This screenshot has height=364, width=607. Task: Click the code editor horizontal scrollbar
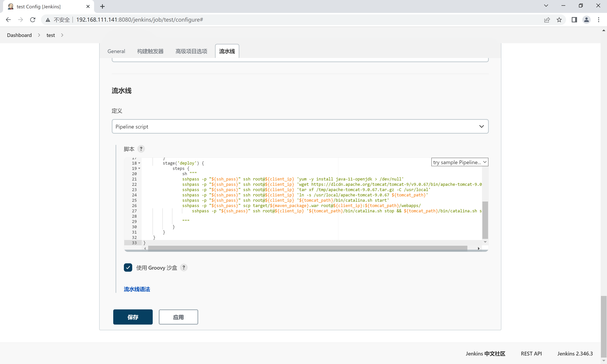point(308,248)
